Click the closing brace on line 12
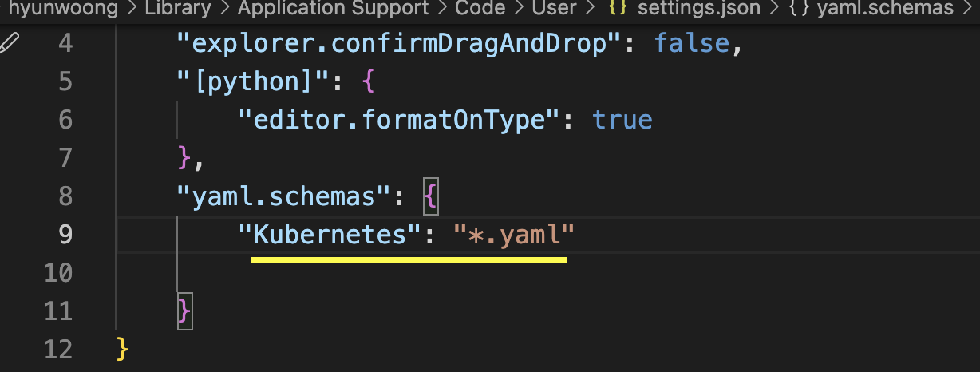 123,350
